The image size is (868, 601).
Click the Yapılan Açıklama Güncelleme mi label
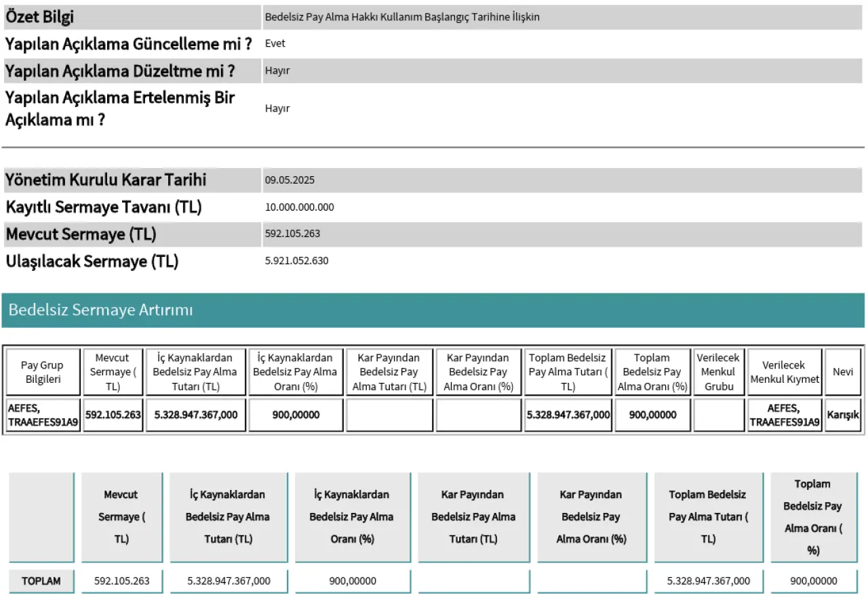coord(129,44)
